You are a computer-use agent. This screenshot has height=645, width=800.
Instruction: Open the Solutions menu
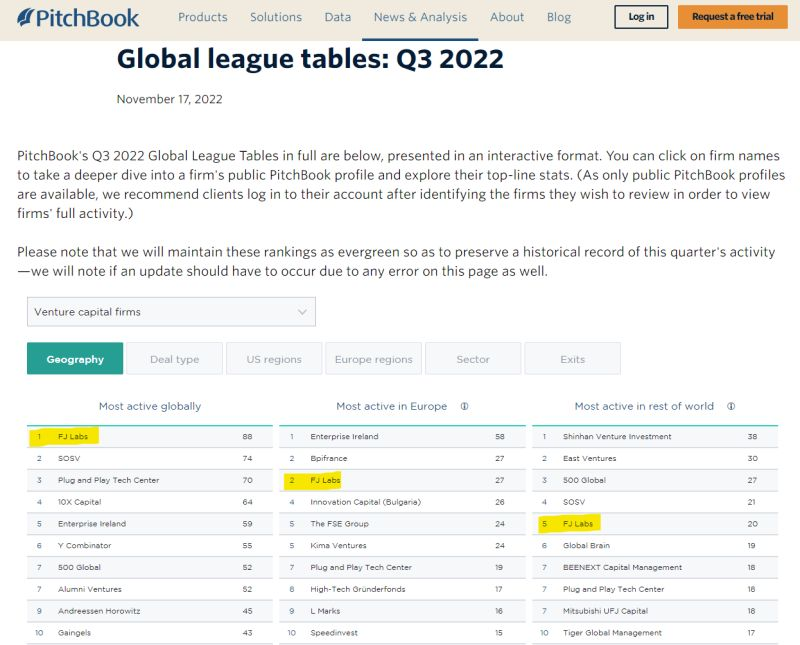(x=276, y=17)
